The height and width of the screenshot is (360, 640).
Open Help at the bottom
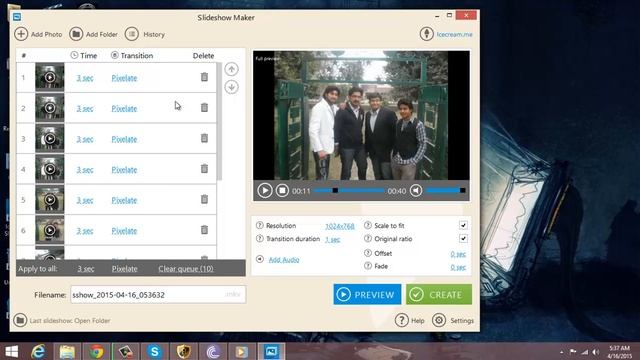pyautogui.click(x=409, y=320)
